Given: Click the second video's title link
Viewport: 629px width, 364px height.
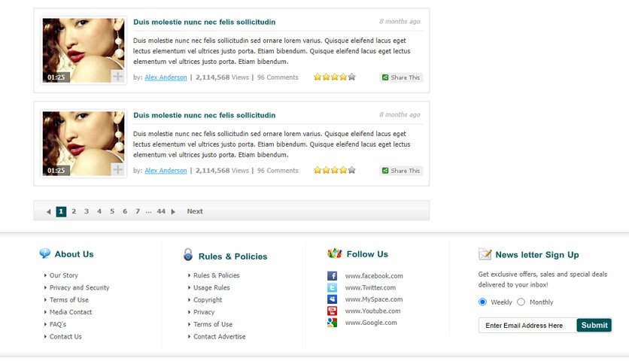Looking at the screenshot, I should (204, 115).
